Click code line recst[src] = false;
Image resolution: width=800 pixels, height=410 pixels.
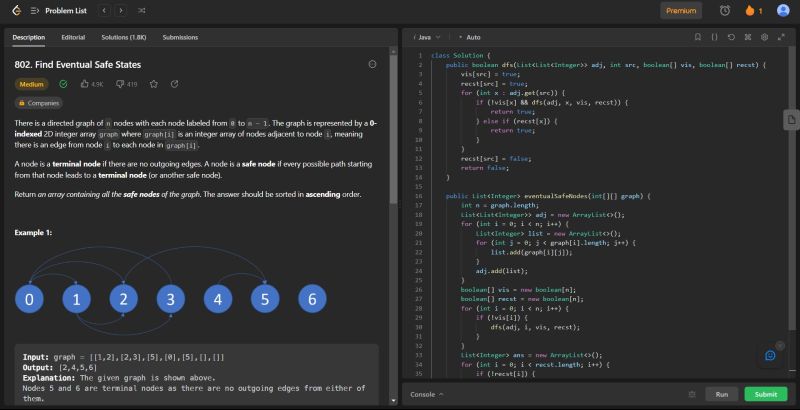pyautogui.click(x=495, y=159)
